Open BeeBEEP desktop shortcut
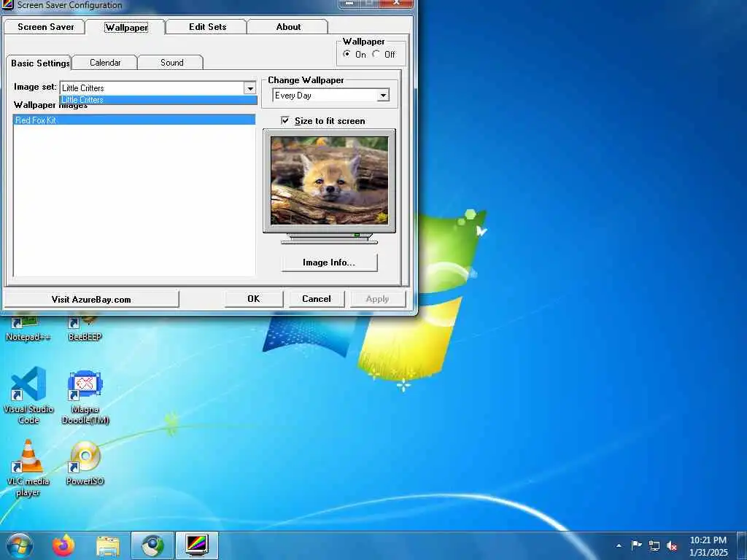This screenshot has width=747, height=560. click(85, 329)
